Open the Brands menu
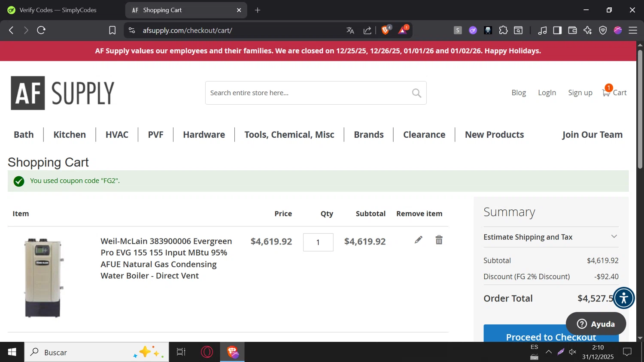 point(369,135)
